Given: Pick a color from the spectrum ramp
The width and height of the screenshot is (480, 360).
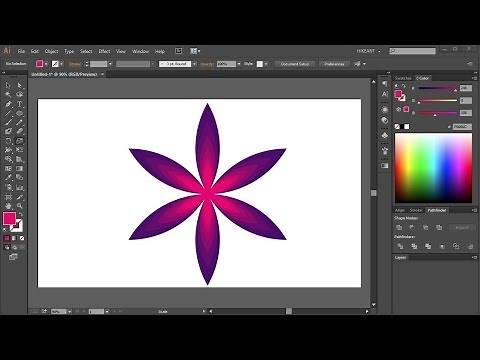Looking at the screenshot, I should (x=433, y=168).
